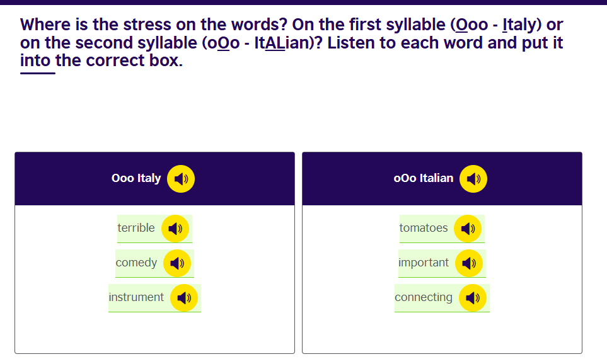Play audio for the word tomatoes
This screenshot has height=364, width=607.
click(468, 229)
